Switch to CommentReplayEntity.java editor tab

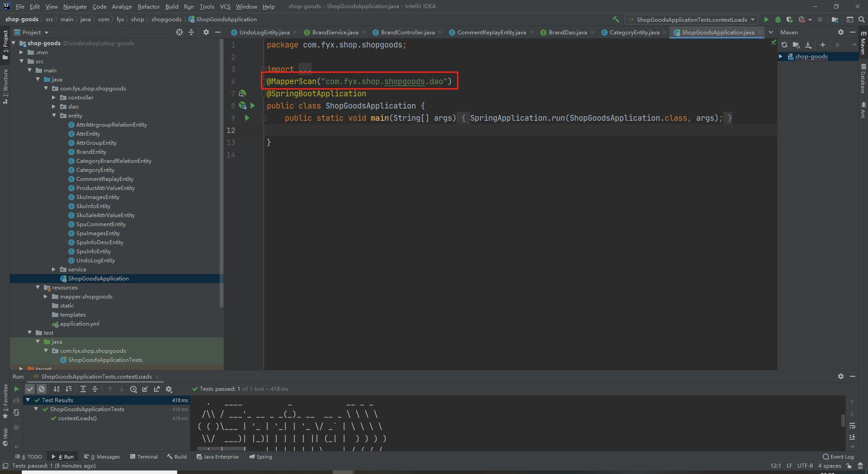coord(491,32)
